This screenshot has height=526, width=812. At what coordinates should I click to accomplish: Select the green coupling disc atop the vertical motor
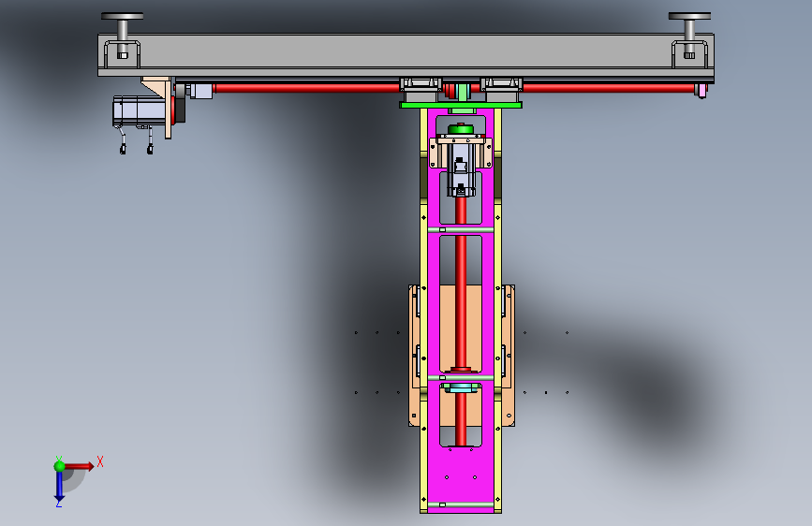(461, 129)
